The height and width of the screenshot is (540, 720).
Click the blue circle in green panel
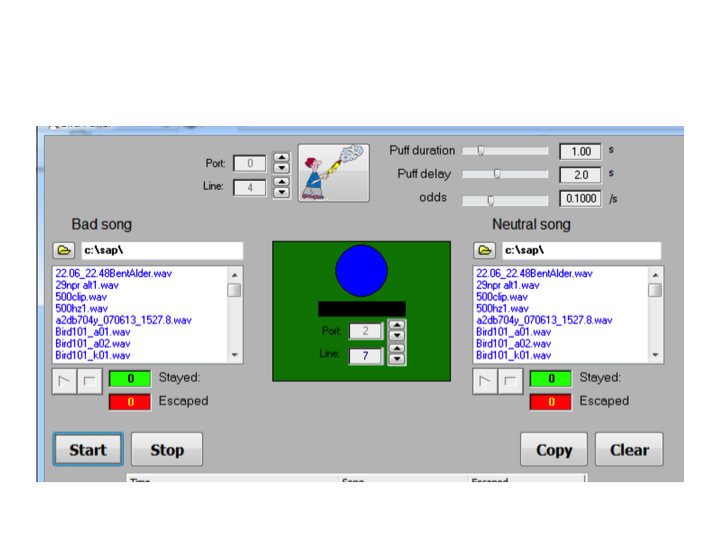tap(361, 270)
